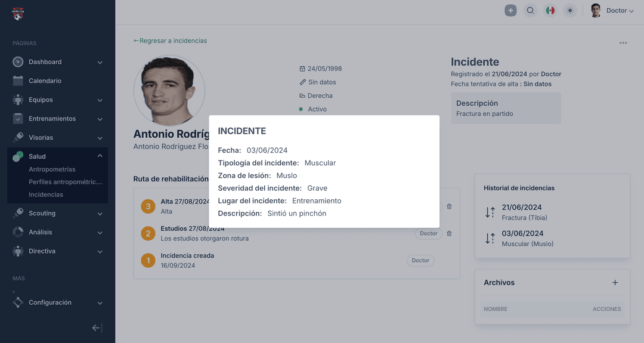This screenshot has height=343, width=644.
Task: Click Antonio Rodríguez's profile photo
Action: coord(169,90)
